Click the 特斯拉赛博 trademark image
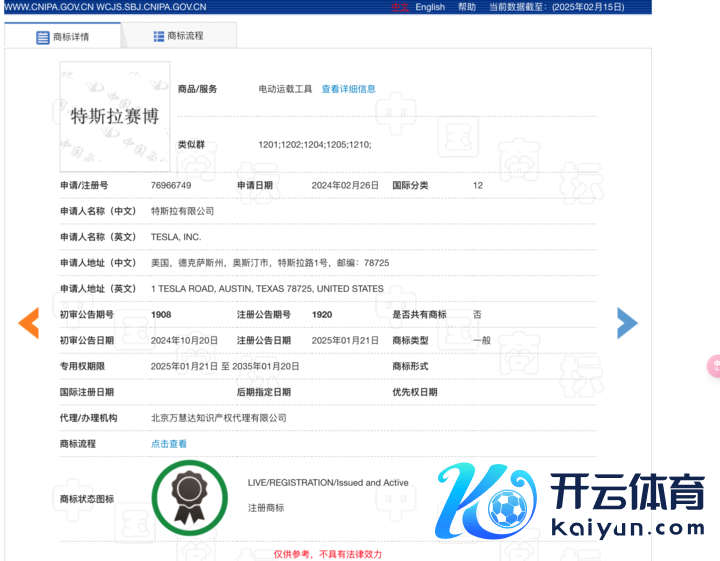 tap(114, 115)
